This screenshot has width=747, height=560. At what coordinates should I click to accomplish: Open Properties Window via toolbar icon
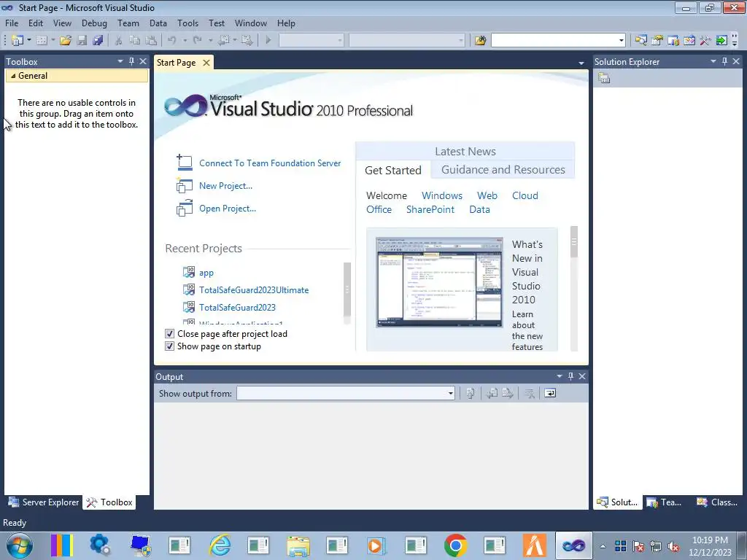click(657, 41)
